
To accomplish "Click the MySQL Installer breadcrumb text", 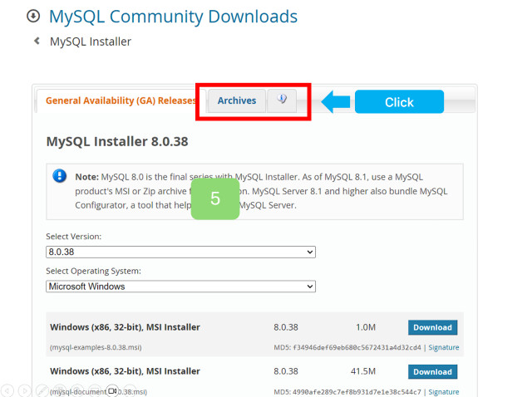I will coord(91,42).
